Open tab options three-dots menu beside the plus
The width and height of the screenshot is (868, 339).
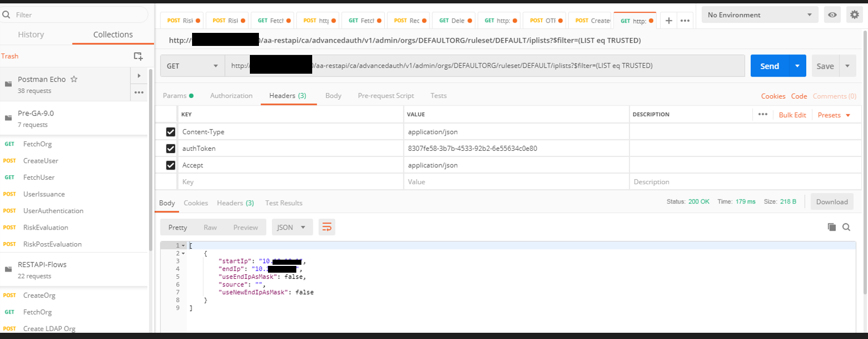click(x=685, y=20)
